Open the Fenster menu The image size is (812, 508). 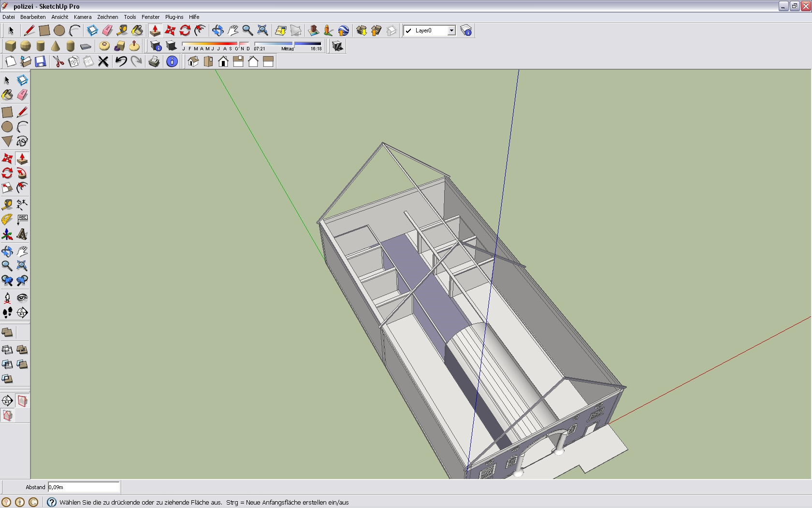[x=151, y=17]
